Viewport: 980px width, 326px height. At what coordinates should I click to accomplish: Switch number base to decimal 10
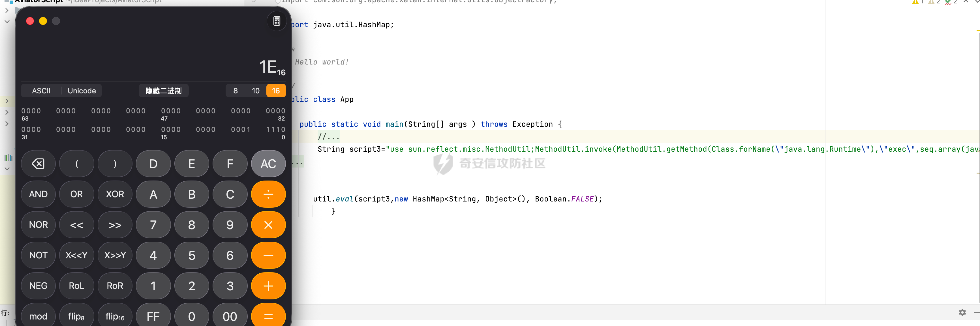[x=256, y=91]
